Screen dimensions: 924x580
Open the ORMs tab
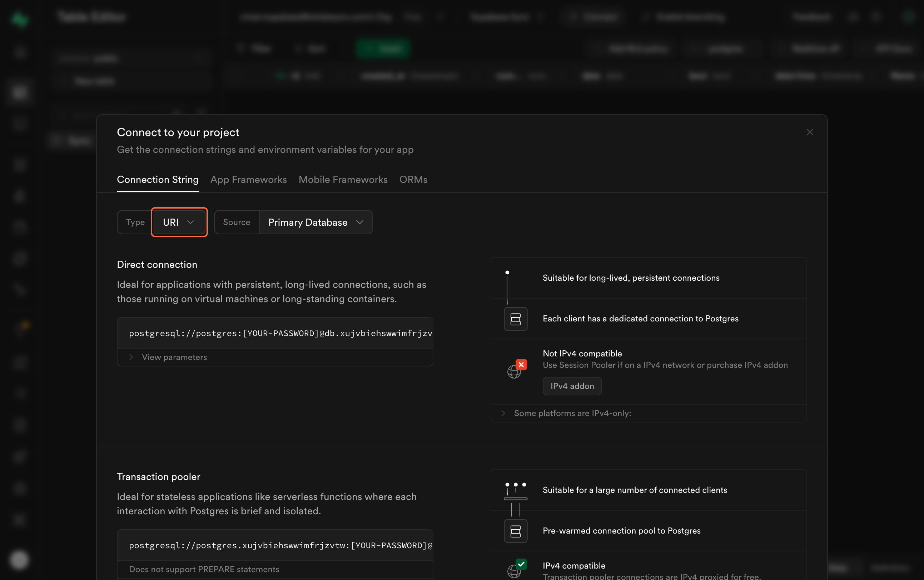pyautogui.click(x=413, y=180)
